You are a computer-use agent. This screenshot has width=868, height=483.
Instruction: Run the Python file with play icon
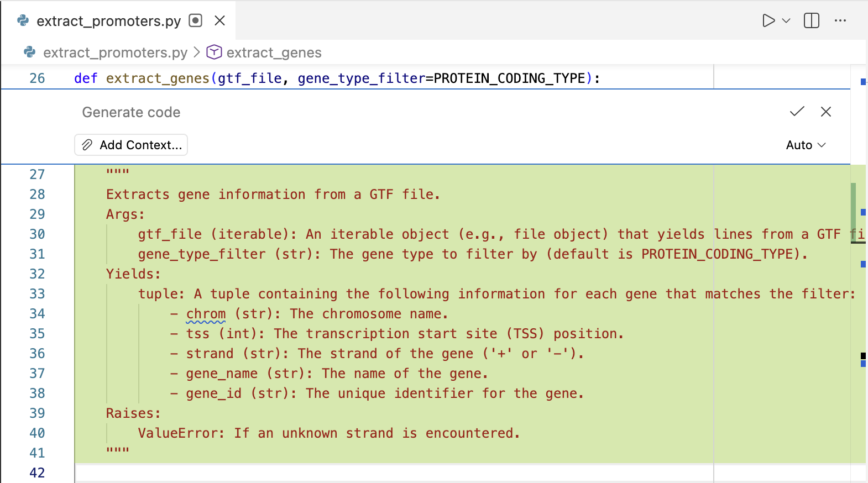click(768, 21)
